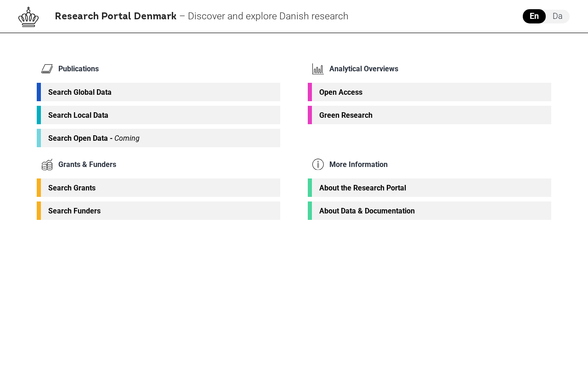The width and height of the screenshot is (588, 368).
Task: Click the royal crown logo icon
Action: point(28,17)
